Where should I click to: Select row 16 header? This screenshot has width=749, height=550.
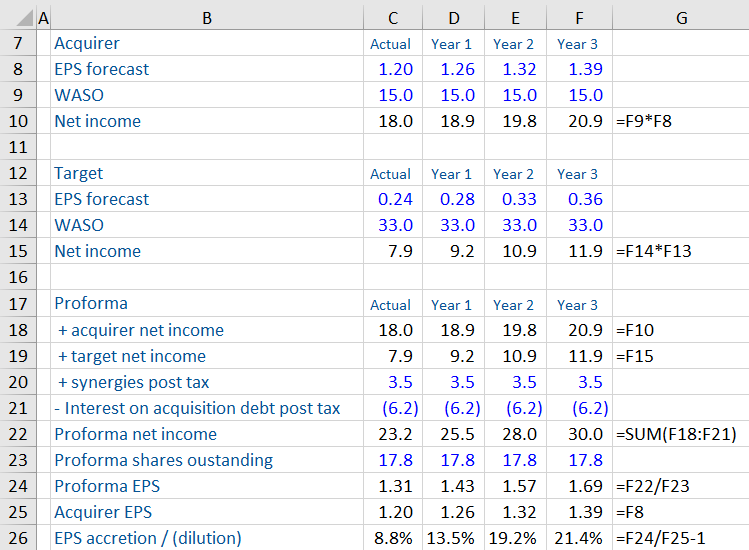pos(17,277)
